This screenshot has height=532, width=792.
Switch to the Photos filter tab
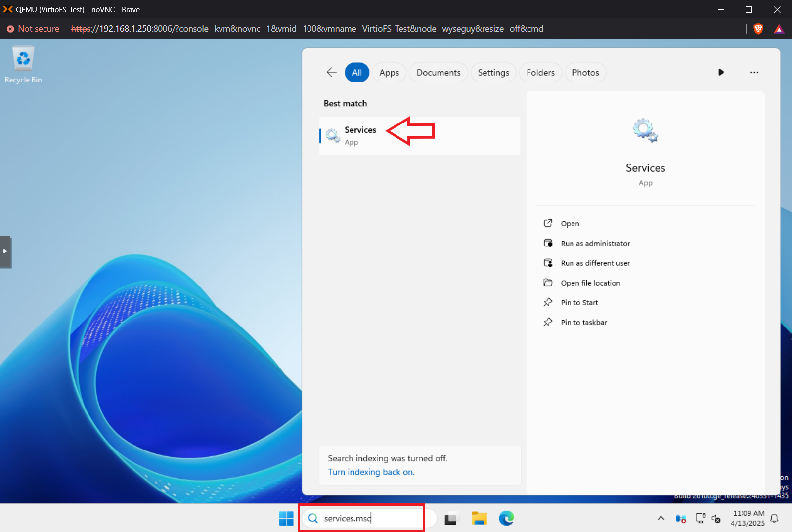point(585,72)
